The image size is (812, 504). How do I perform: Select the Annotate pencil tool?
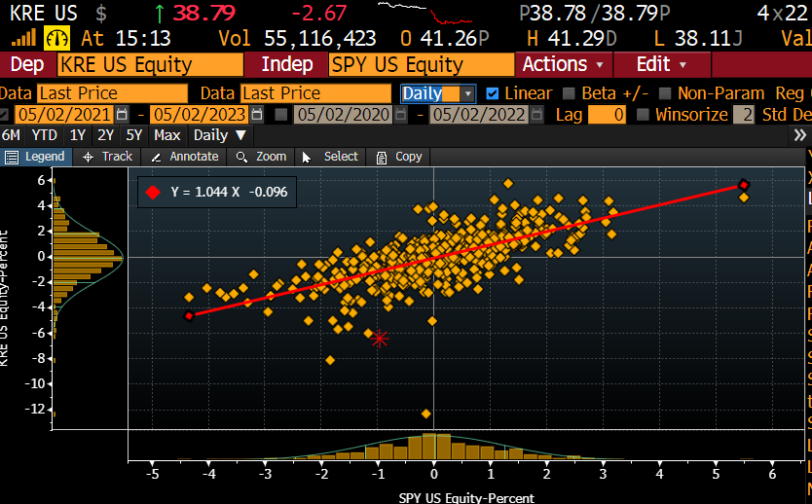pos(184,157)
